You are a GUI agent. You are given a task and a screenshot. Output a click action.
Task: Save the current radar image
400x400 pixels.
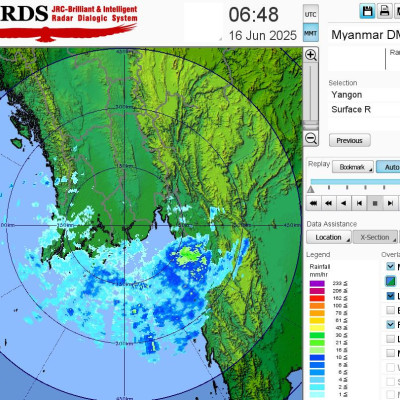click(x=367, y=11)
